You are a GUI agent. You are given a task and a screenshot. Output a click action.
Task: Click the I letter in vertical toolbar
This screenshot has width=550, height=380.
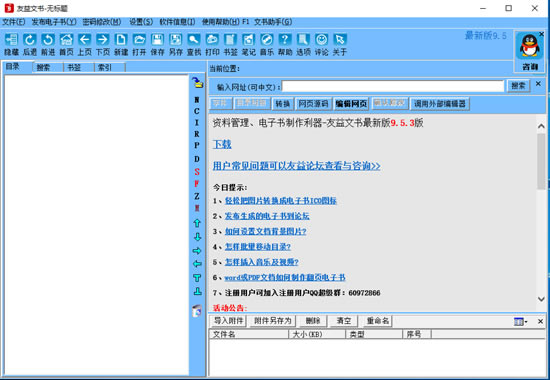click(197, 122)
